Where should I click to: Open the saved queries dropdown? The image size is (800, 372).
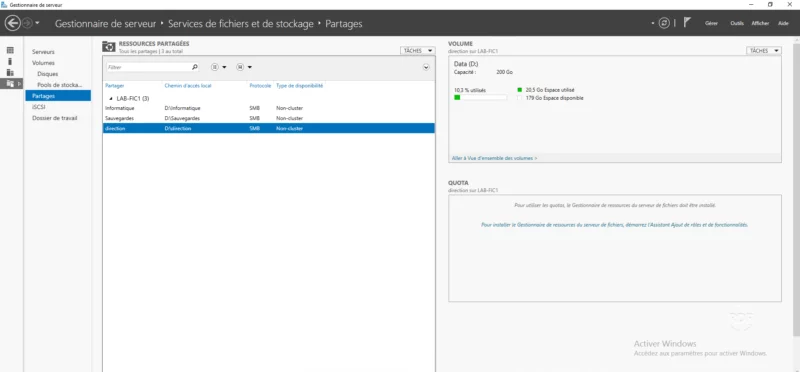pos(244,67)
